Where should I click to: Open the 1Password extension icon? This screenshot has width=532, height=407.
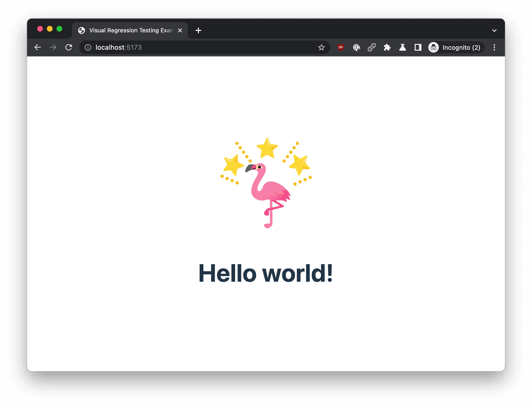(x=356, y=48)
